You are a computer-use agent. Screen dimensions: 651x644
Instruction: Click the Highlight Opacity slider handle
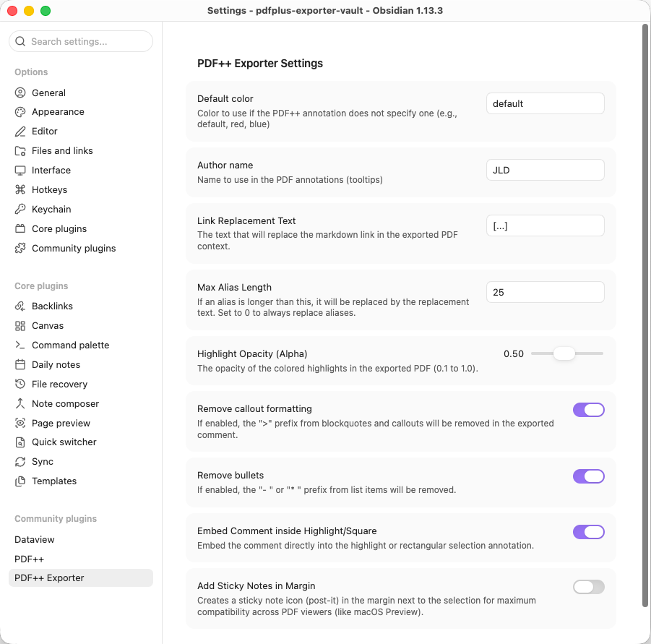[x=564, y=353]
